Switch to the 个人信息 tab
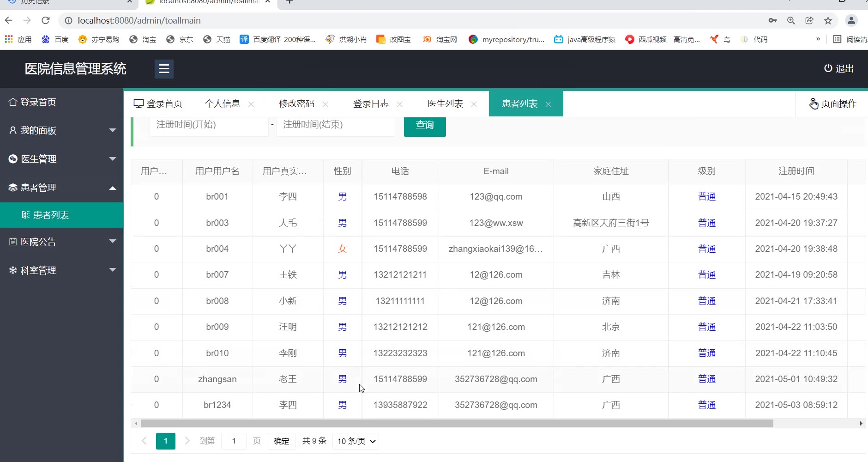The image size is (868, 462). tap(223, 103)
